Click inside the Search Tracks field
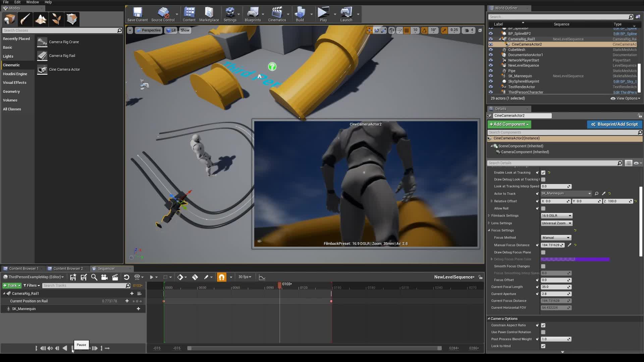The height and width of the screenshot is (362, 644). [84, 285]
